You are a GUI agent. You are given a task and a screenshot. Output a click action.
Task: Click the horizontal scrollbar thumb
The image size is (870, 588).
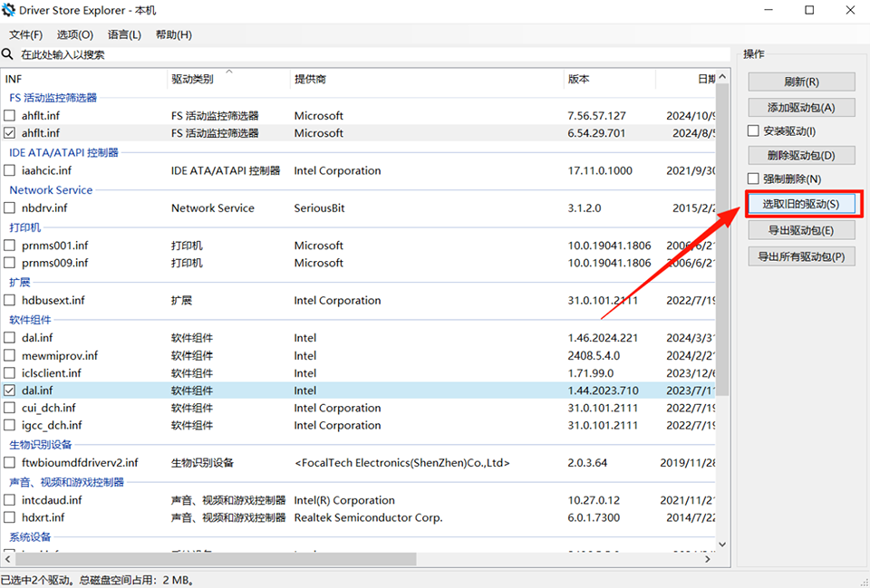pos(216,559)
